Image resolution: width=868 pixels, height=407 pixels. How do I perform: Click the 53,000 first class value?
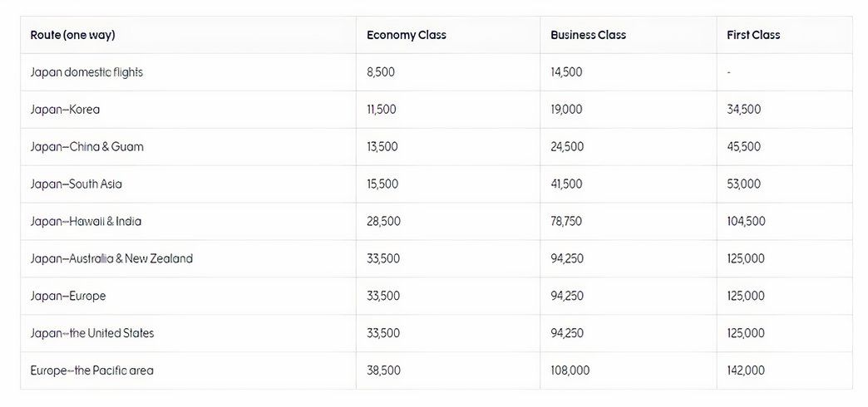[x=743, y=184]
